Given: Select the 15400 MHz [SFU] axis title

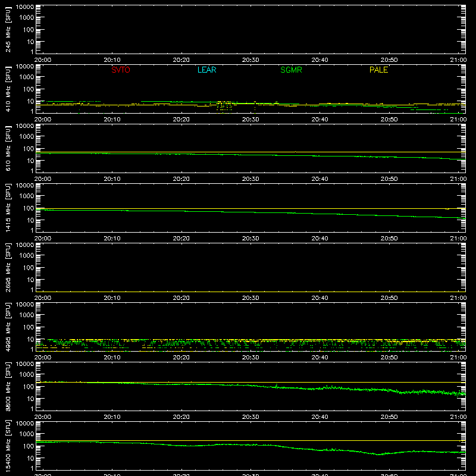Looking at the screenshot, I should (8, 446).
